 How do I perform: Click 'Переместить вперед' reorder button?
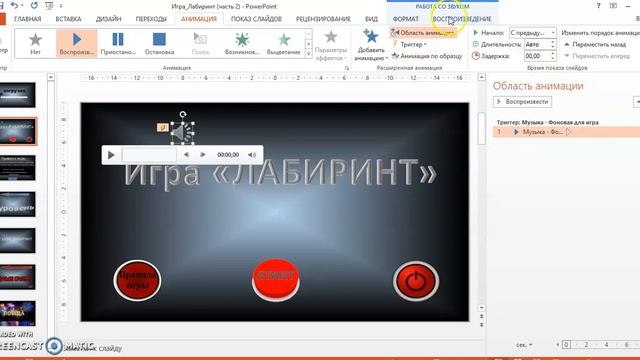(x=597, y=56)
